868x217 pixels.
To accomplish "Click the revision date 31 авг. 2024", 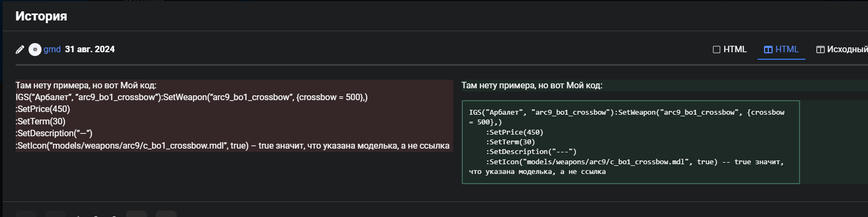I will click(x=90, y=50).
